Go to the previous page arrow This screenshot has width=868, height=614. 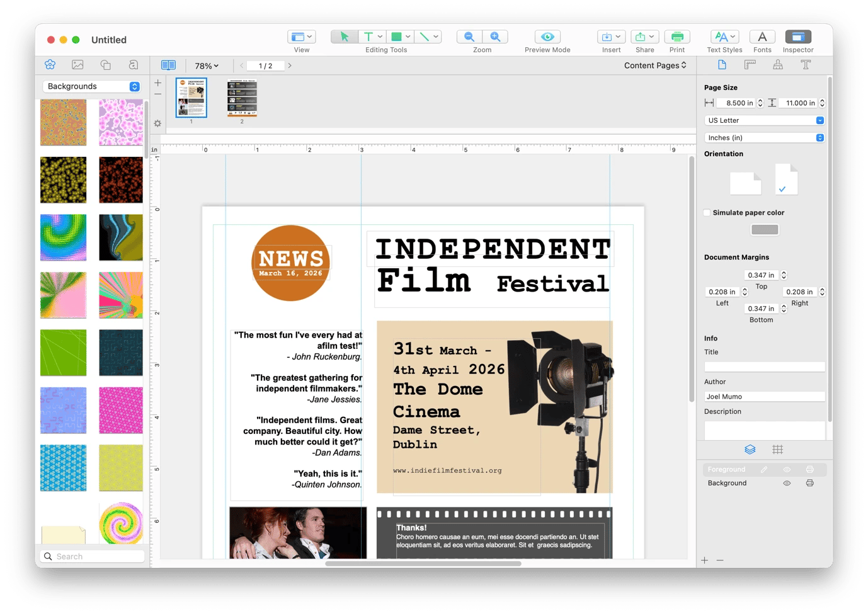tap(242, 65)
